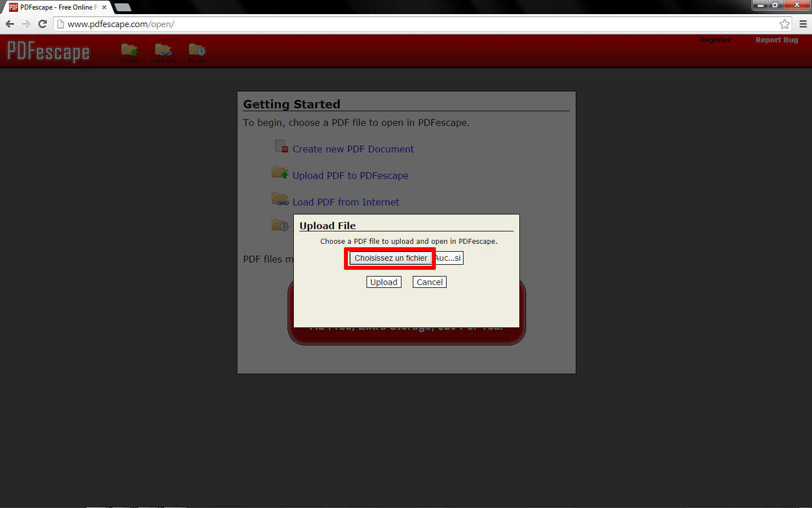Click the selected file name text Auc...si

tap(448, 258)
